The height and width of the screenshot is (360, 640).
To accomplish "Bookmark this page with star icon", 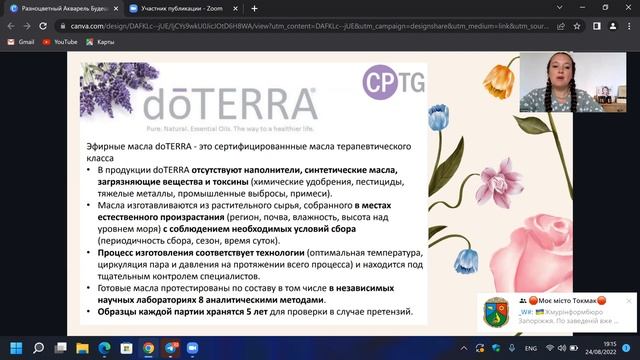I will 577,26.
